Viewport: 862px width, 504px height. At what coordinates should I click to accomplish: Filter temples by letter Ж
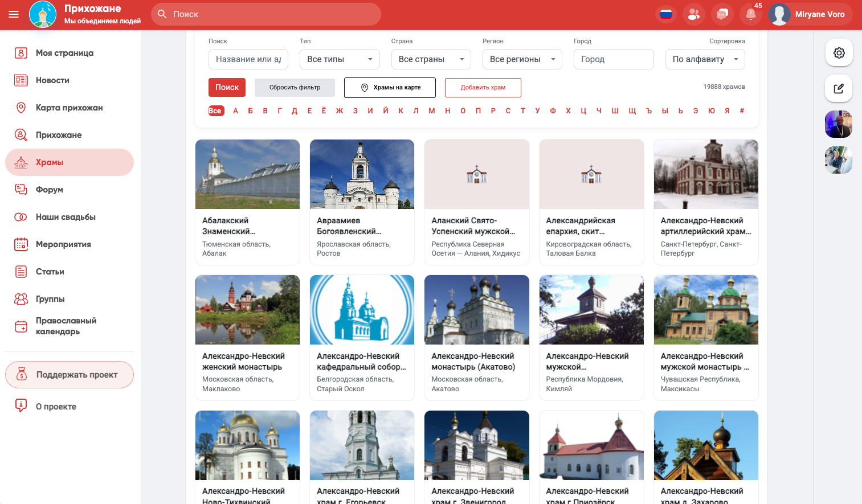(340, 111)
